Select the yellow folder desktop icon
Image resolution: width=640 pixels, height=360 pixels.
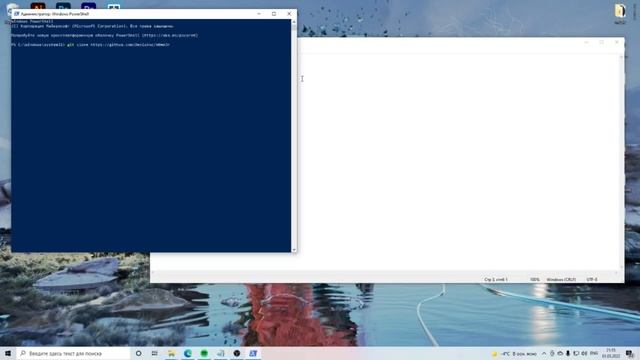point(620,11)
